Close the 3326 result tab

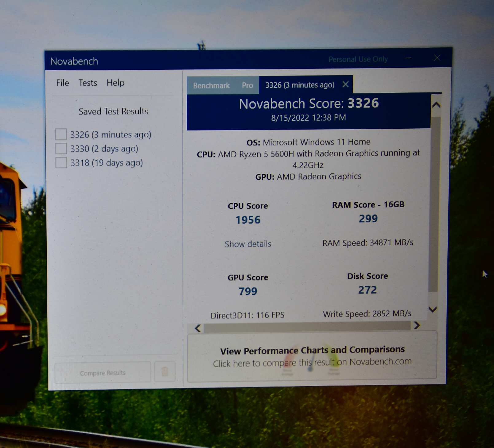click(x=345, y=84)
